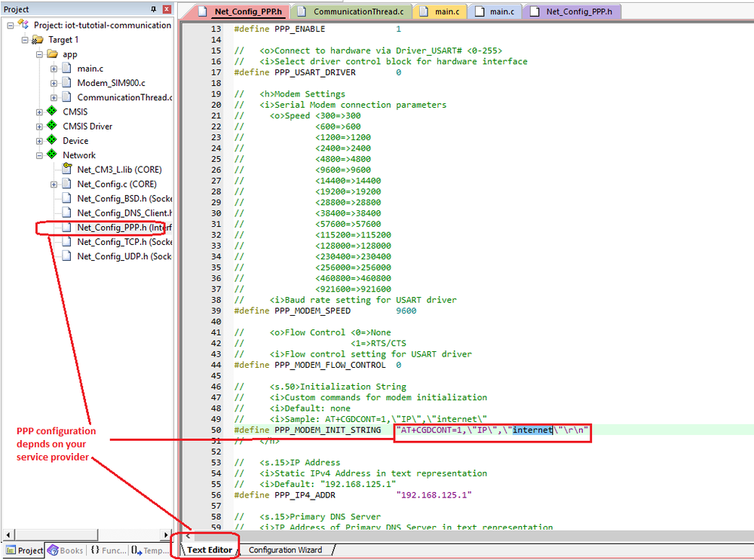Collapse the Network component node
This screenshot has height=560, width=754.
pyautogui.click(x=39, y=155)
